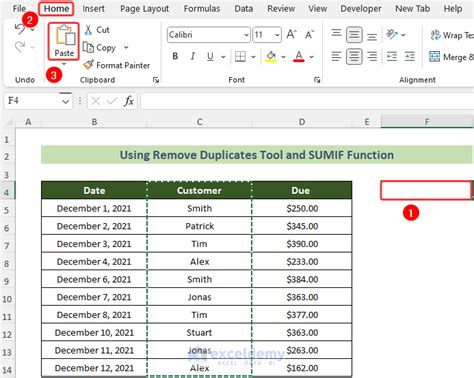Click the Orientation text-angle icon
Screen dimensions: 474x378
[392, 34]
